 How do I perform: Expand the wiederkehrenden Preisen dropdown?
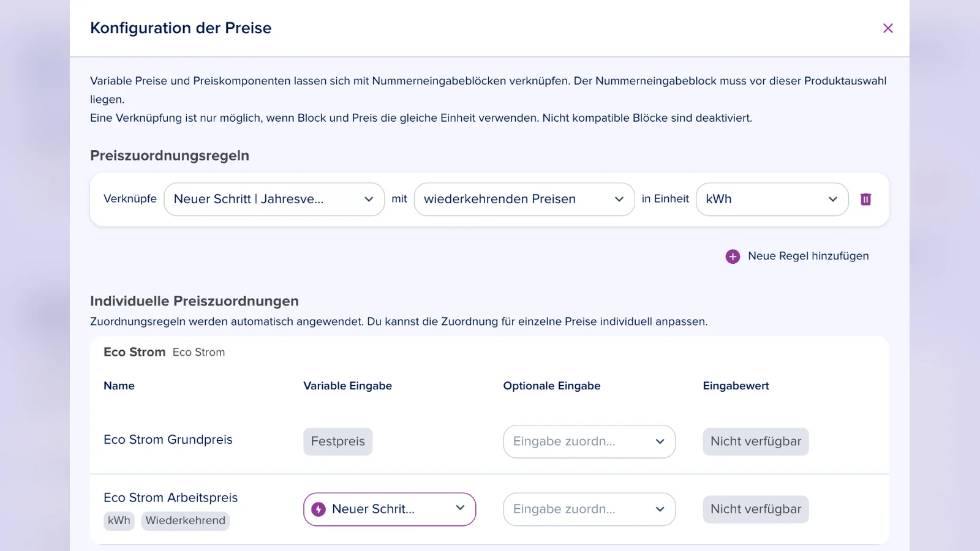click(x=524, y=199)
